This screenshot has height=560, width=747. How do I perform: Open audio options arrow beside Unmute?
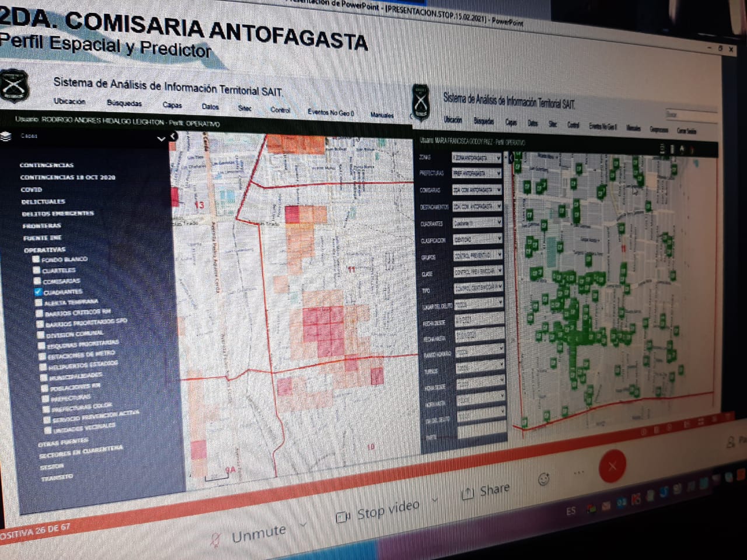303,524
